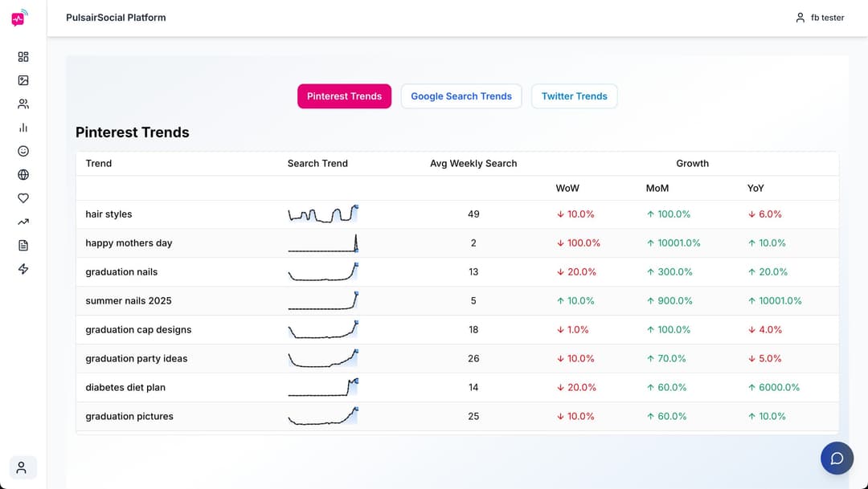Click the lightning bolt automation icon
Viewport: 868px width, 489px height.
(23, 269)
